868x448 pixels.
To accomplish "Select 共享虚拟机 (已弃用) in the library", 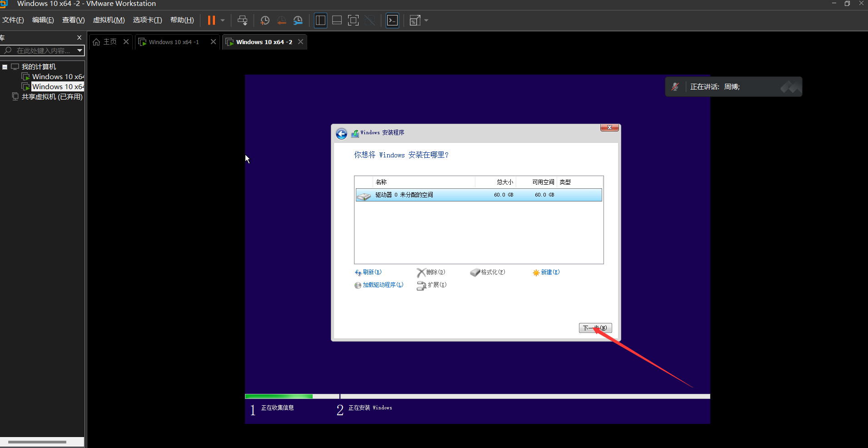I will click(52, 97).
